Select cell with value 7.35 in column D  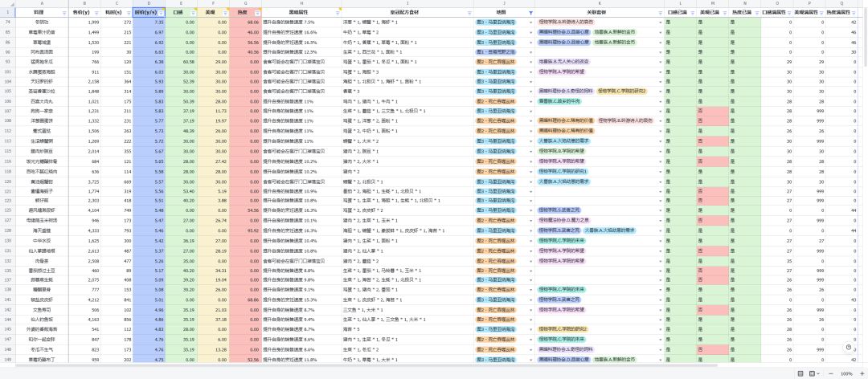pyautogui.click(x=149, y=22)
